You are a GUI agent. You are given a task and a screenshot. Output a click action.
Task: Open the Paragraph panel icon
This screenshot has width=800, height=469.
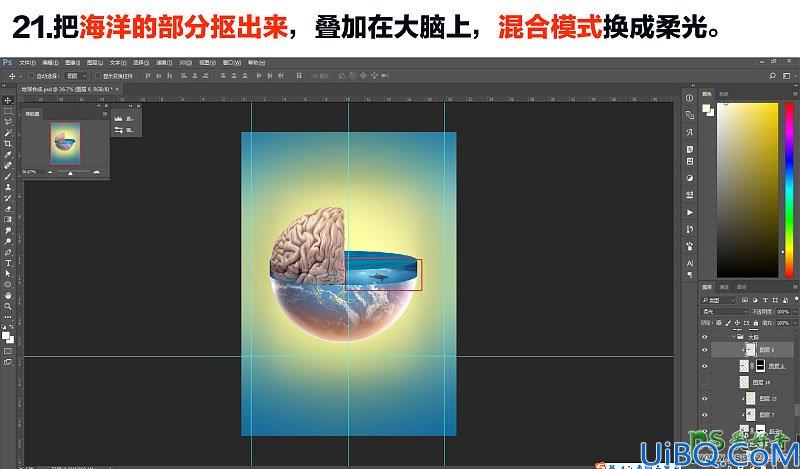point(690,275)
